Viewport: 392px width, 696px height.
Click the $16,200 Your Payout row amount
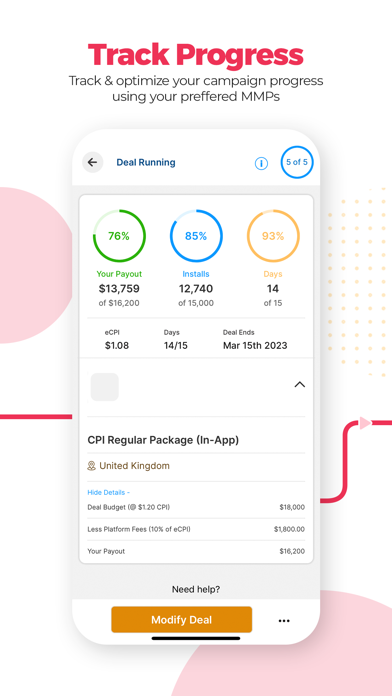click(x=292, y=551)
